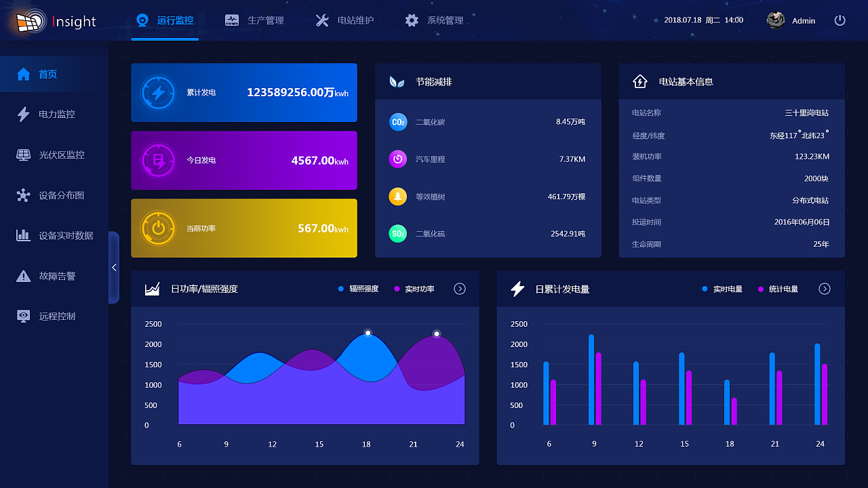
Task: Click the 2542.91吨 SO2 value
Action: coord(568,234)
